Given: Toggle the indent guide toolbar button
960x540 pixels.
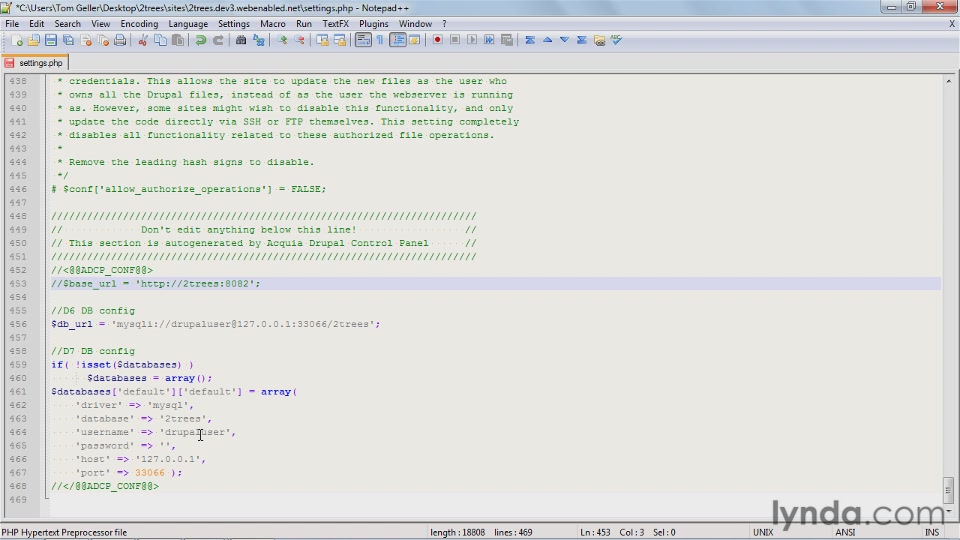Looking at the screenshot, I should pyautogui.click(x=398, y=40).
